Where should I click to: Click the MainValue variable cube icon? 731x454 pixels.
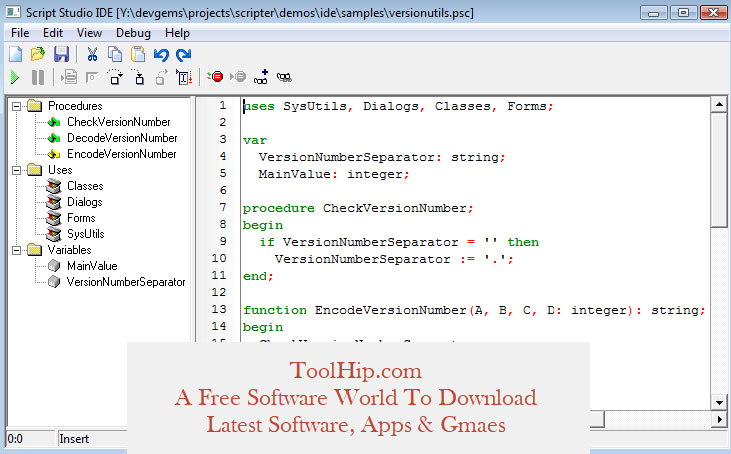(54, 266)
